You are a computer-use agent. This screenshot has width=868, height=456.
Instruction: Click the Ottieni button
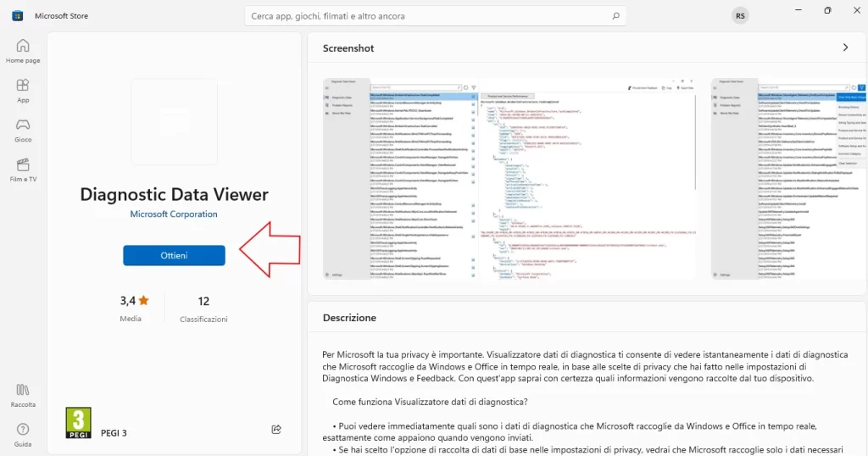coord(174,256)
